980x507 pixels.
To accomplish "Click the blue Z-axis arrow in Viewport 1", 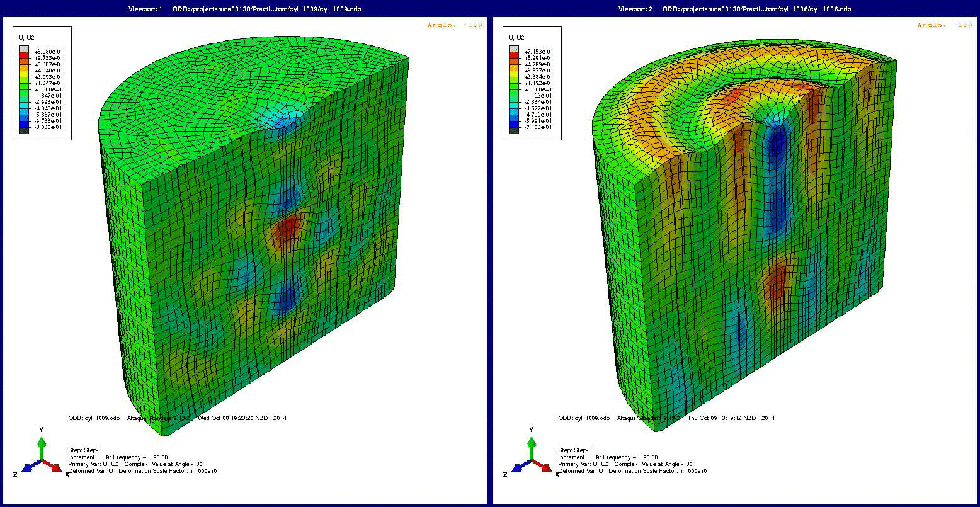I will [29, 467].
